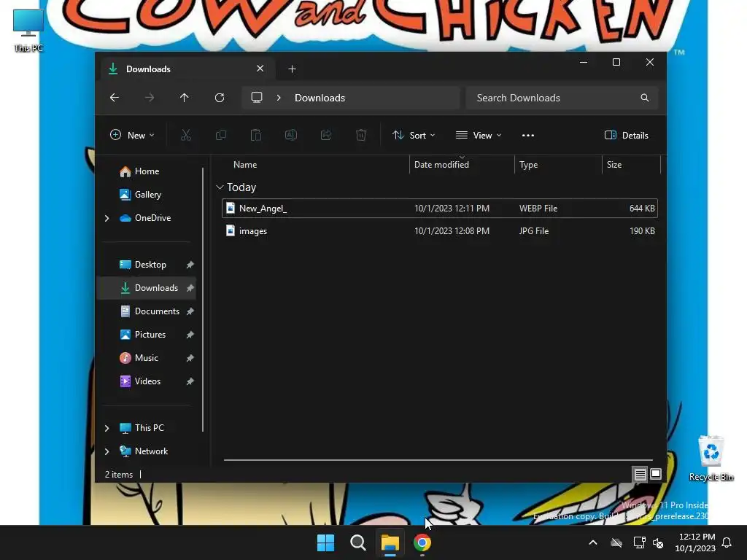
Task: Expand OneDrive in navigation pane
Action: point(107,218)
